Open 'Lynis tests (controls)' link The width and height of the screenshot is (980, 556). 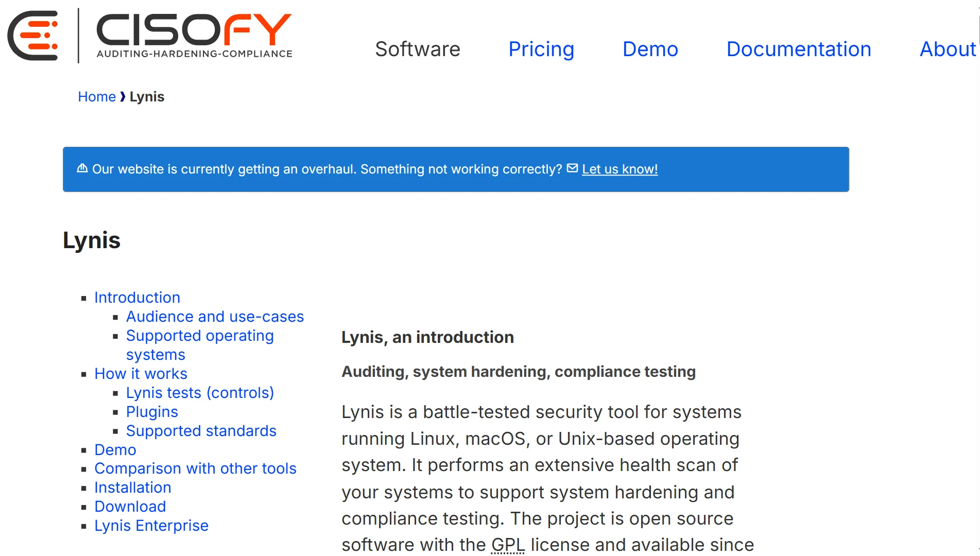tap(200, 393)
